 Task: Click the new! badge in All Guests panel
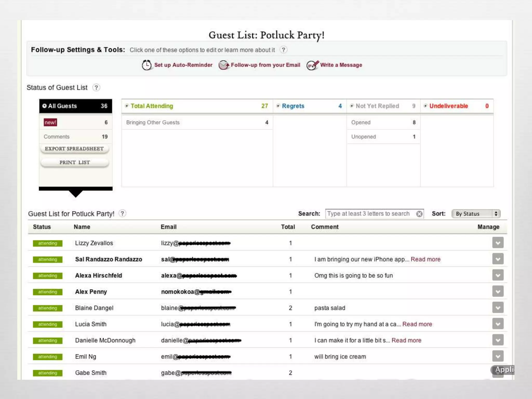click(x=50, y=122)
